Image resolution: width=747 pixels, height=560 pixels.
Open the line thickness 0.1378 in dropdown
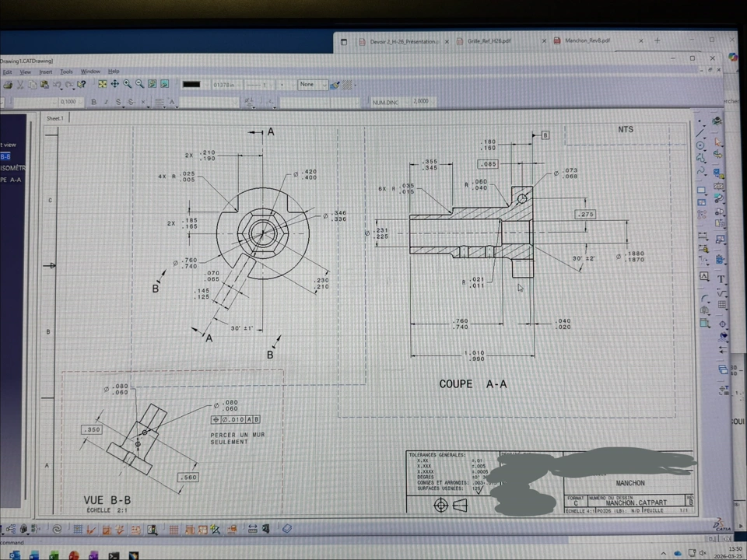(226, 85)
